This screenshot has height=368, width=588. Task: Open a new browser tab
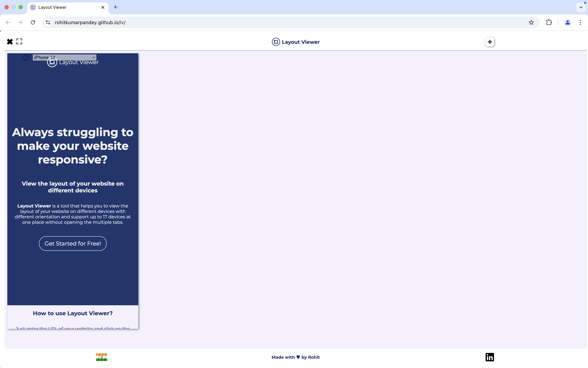115,7
